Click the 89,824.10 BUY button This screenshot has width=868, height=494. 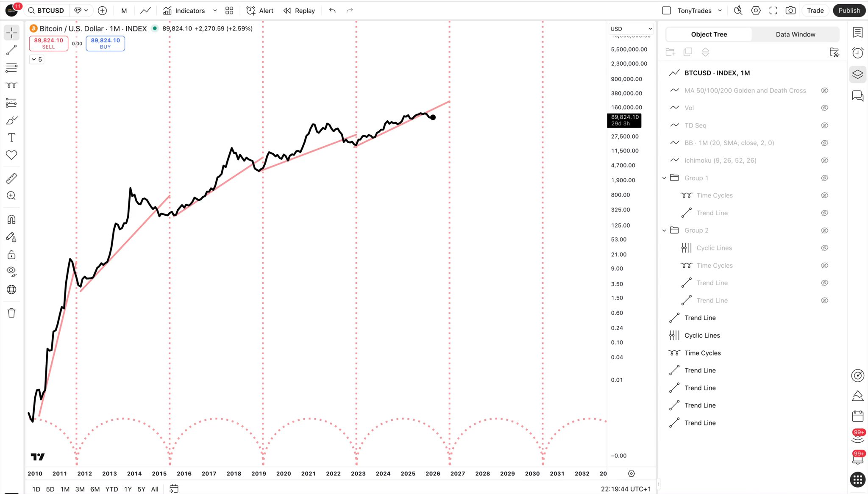[105, 43]
